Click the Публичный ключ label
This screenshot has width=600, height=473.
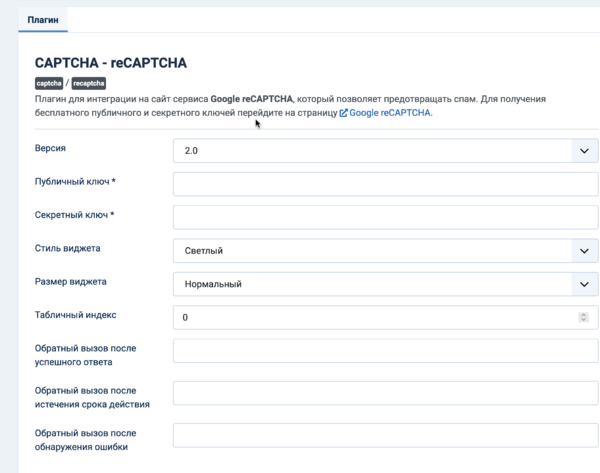click(x=75, y=181)
